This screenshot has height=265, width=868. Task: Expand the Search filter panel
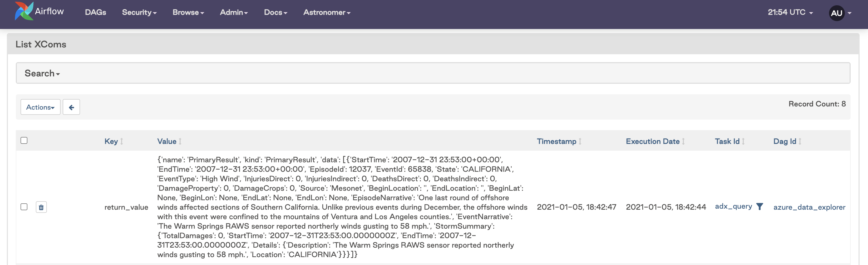[42, 73]
